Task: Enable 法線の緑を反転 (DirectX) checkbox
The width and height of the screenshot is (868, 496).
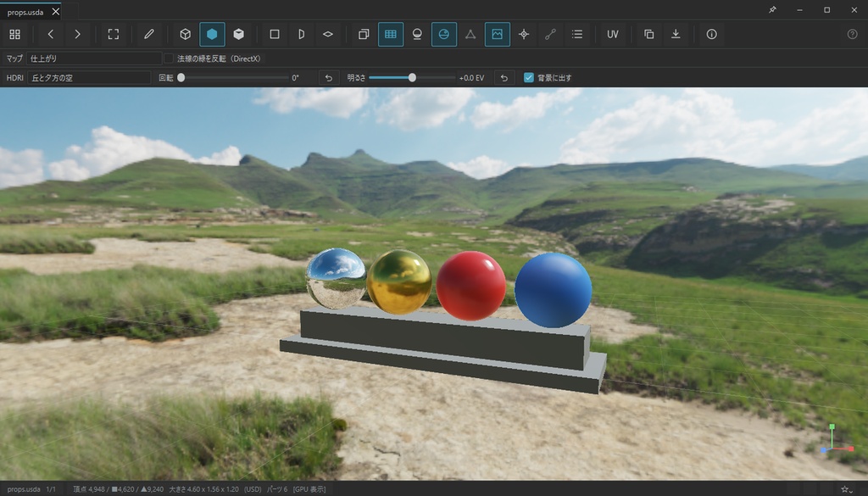Action: (x=169, y=59)
